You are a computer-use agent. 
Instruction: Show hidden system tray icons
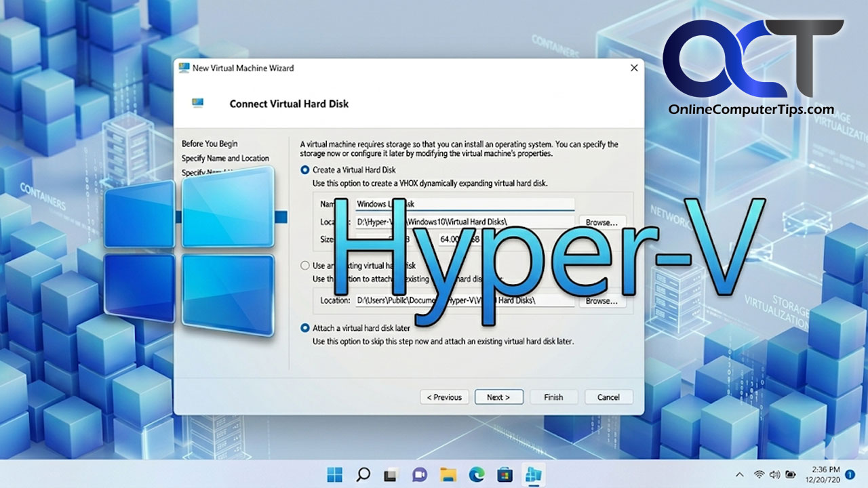tap(740, 474)
